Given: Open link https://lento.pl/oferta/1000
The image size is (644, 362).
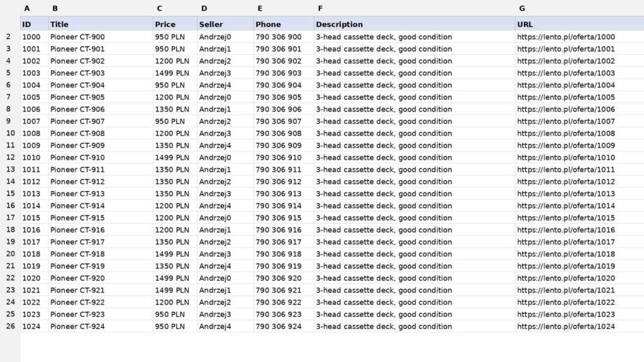Looking at the screenshot, I should click(x=566, y=37).
